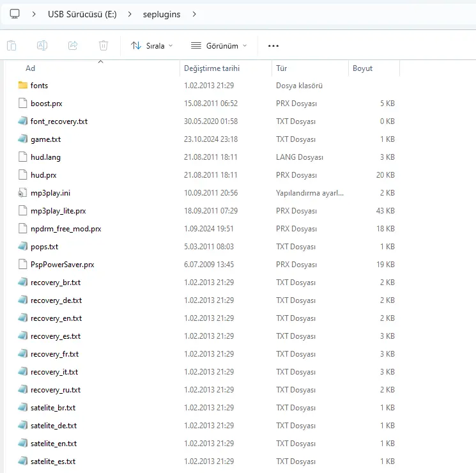Open the Sırala sort dropdown
Screen dimensions: 476x473
(x=152, y=46)
